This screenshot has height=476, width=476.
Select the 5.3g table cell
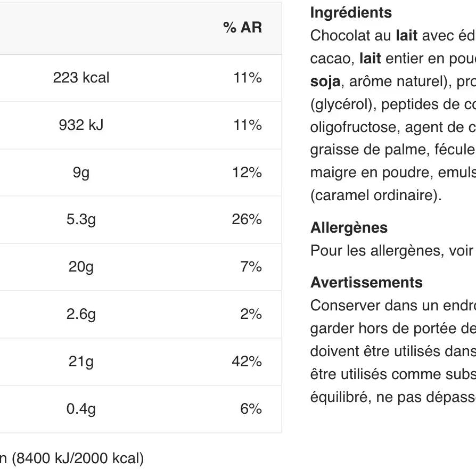pyautogui.click(x=81, y=219)
